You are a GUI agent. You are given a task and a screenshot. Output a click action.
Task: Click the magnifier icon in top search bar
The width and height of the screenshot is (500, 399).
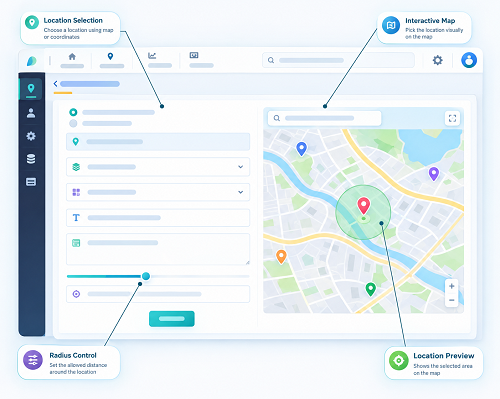[271, 60]
